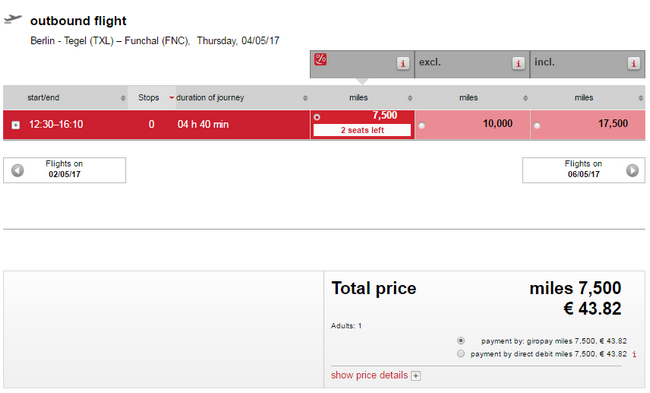Expand show price details plus icon
This screenshot has width=650, height=393.
(416, 376)
